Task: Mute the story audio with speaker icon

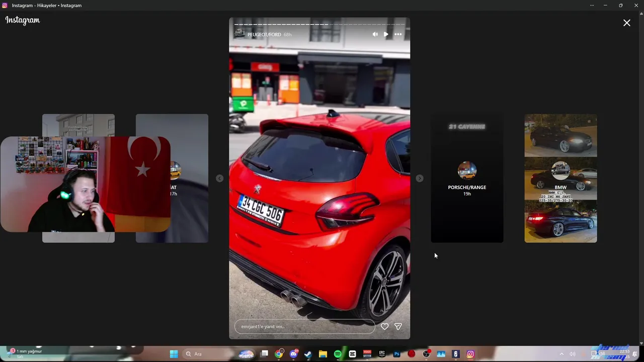Action: [375, 34]
